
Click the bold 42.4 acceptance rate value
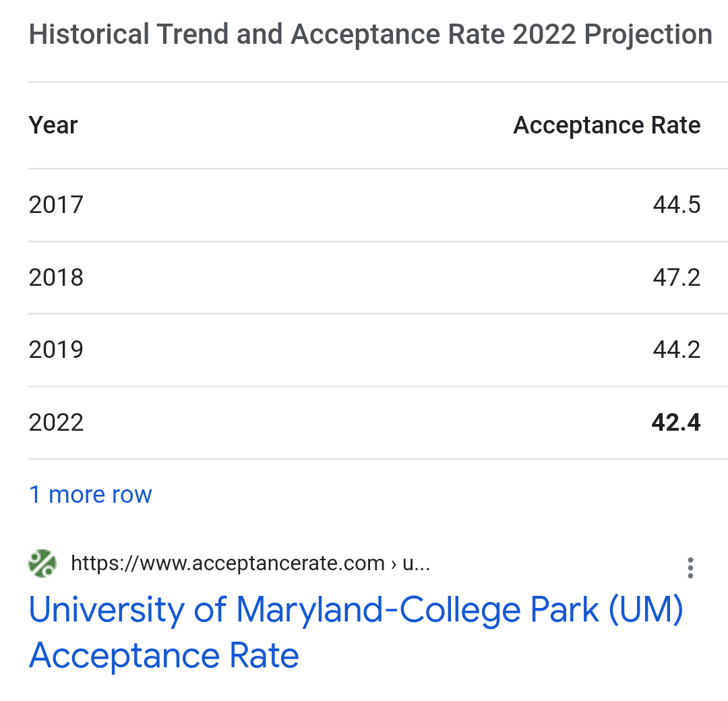676,423
